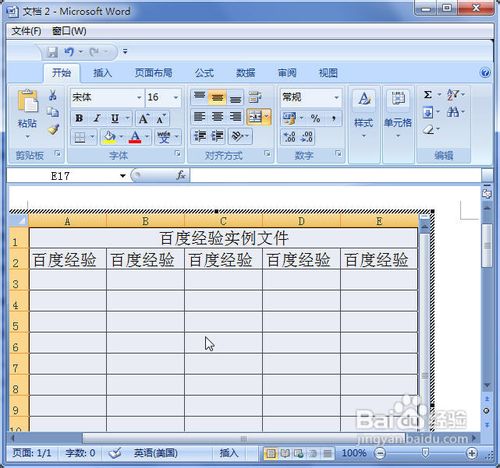This screenshot has height=468, width=500.
Task: Open the 宋体 font name dropdown
Action: coord(139,97)
